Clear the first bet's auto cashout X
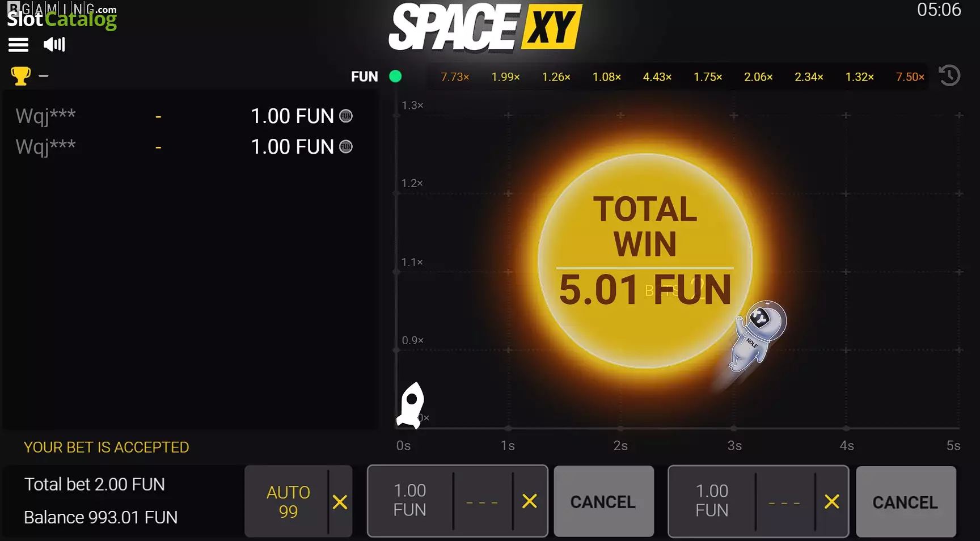This screenshot has height=541, width=980. pos(530,501)
